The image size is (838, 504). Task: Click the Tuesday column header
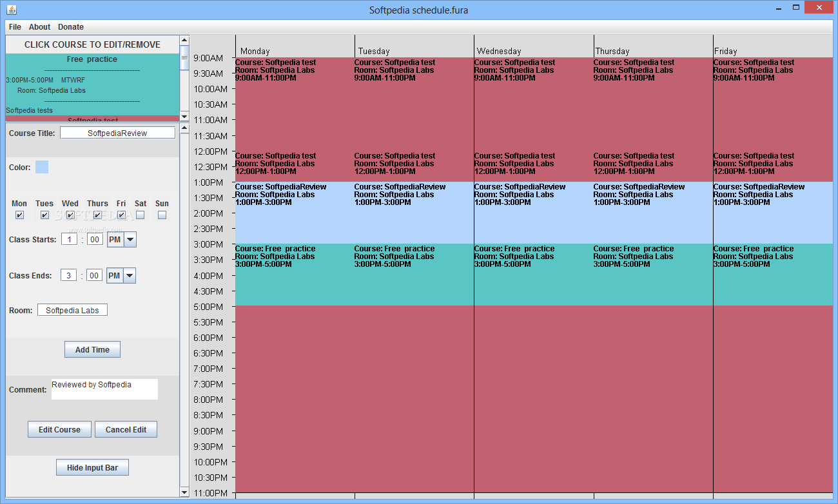[x=374, y=51]
